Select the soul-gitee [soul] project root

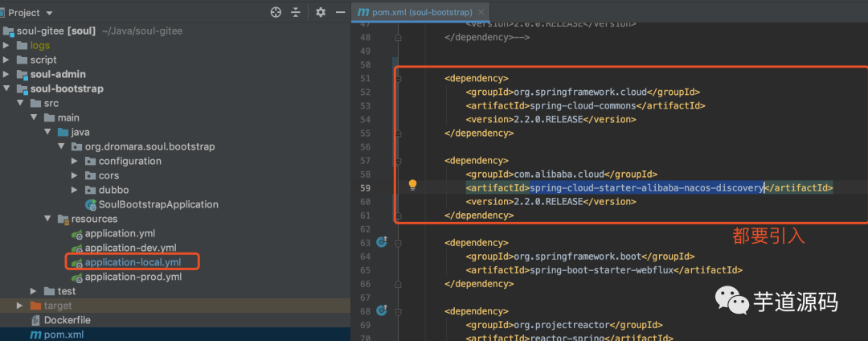pyautogui.click(x=56, y=31)
